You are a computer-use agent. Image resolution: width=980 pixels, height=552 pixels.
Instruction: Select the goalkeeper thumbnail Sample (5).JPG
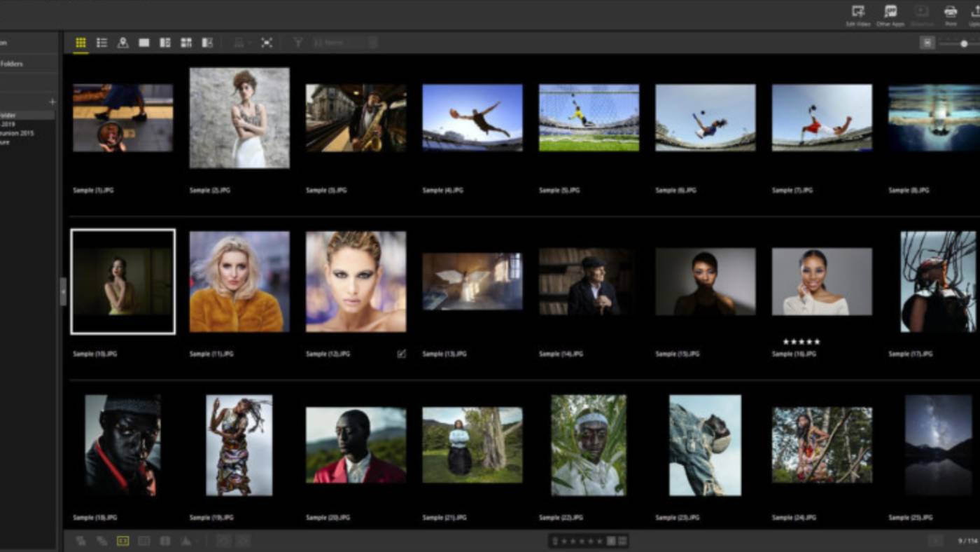[589, 118]
